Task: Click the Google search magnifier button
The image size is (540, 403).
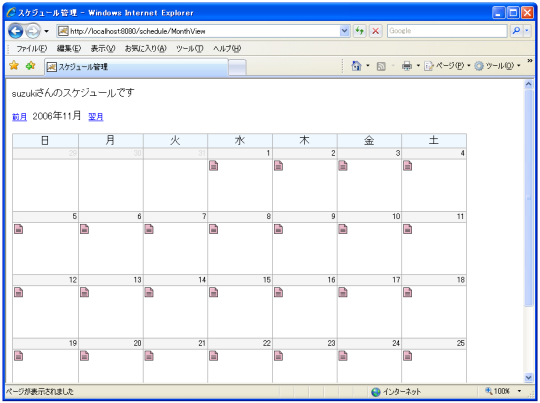Action: [x=516, y=31]
